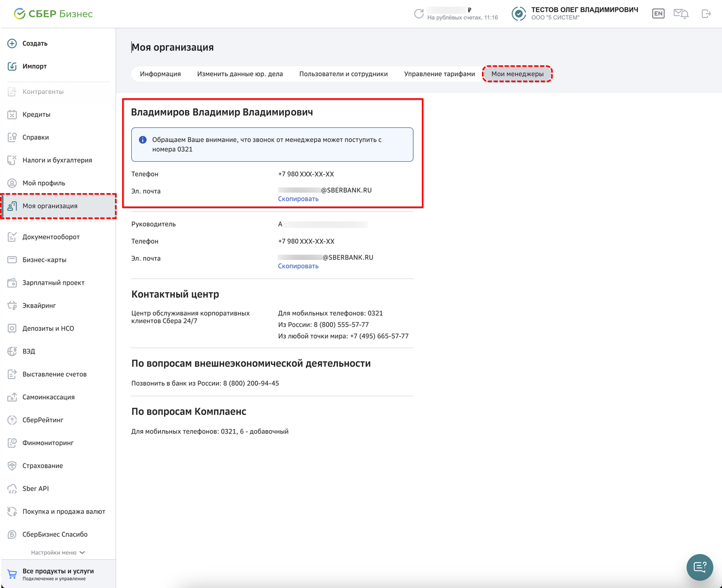
Task: Click the Налоги и бухгалтерия icon
Action: pyautogui.click(x=12, y=160)
